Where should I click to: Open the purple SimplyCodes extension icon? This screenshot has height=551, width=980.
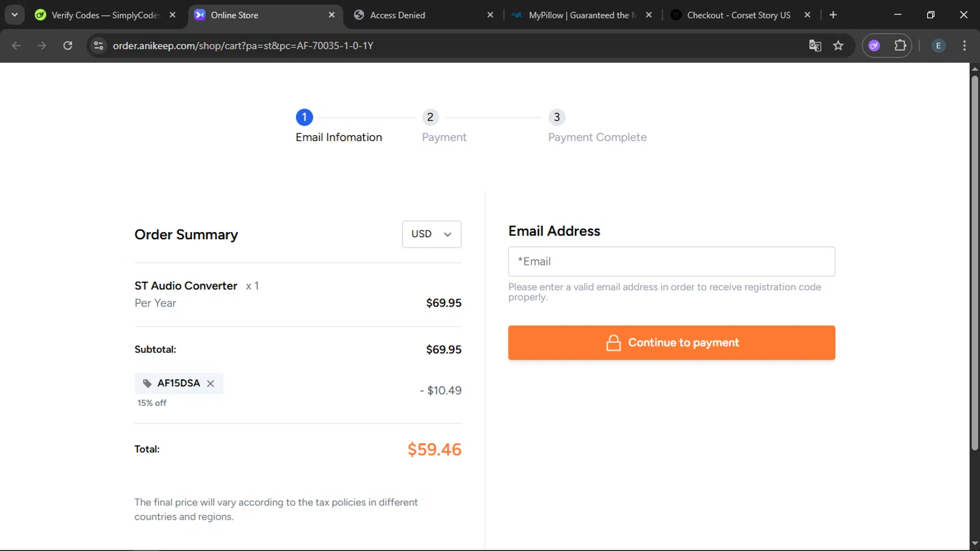(874, 46)
